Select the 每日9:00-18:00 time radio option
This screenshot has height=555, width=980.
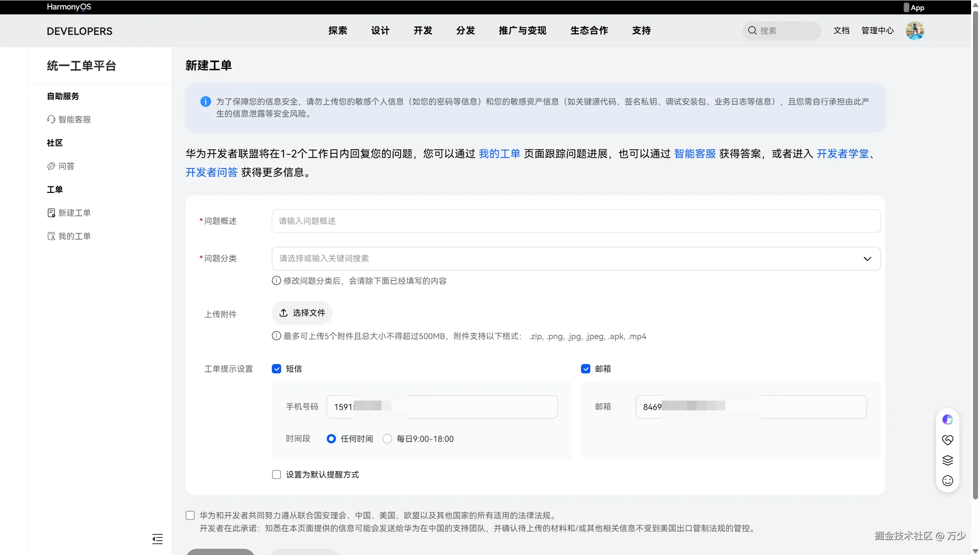tap(387, 439)
